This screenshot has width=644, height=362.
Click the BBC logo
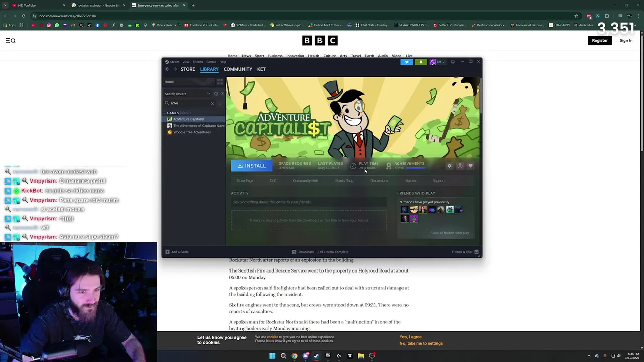[x=319, y=41]
